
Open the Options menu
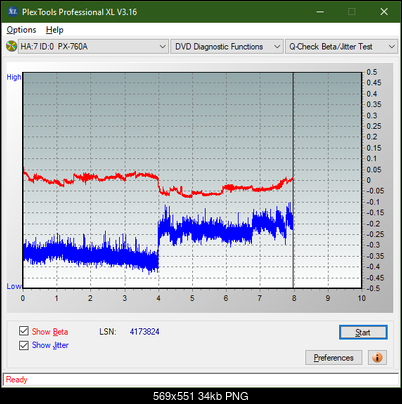click(21, 30)
